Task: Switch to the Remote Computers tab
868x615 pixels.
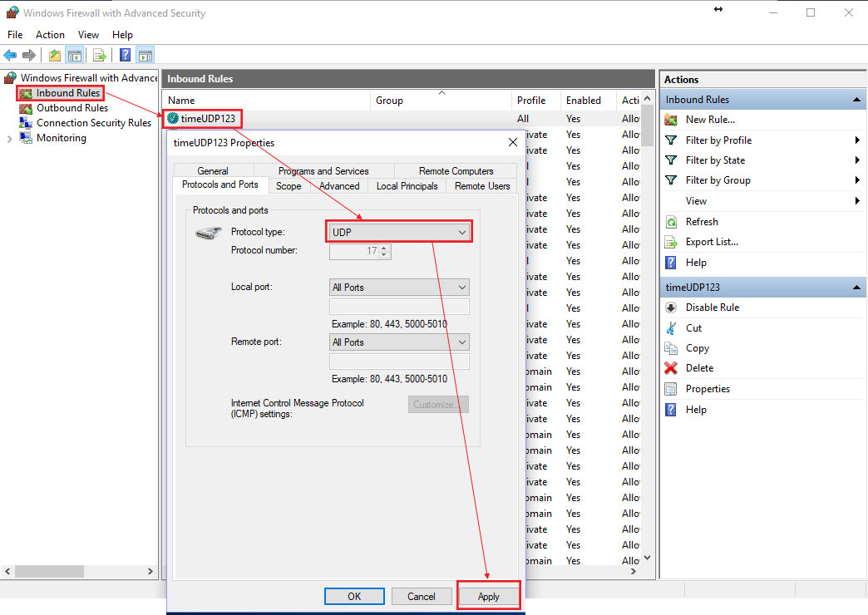Action: (x=456, y=171)
